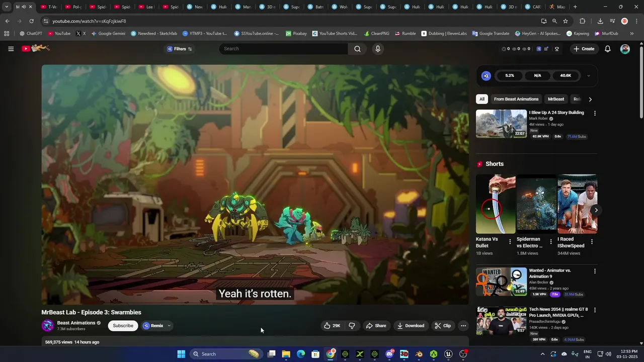Subscribe to Beast Animations

coord(123,326)
